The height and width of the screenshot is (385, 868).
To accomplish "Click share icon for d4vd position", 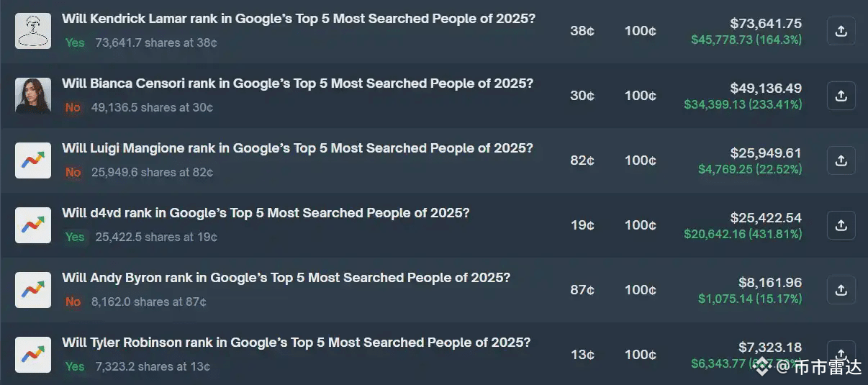I will [841, 225].
